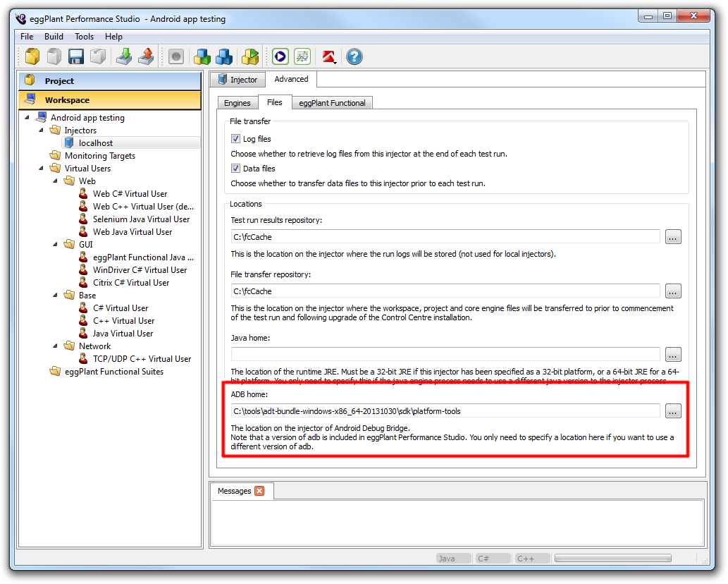Click into the Java home text field
This screenshot has width=728, height=584.
point(445,354)
